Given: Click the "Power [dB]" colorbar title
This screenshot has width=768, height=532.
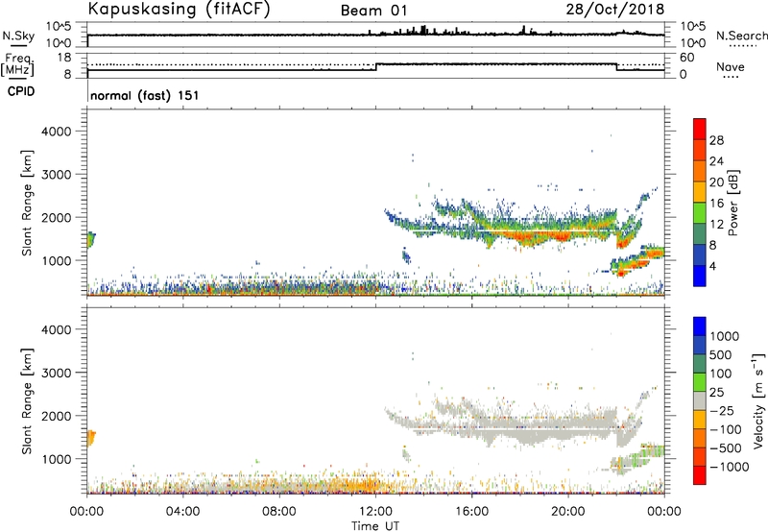Looking at the screenshot, I should 732,203.
